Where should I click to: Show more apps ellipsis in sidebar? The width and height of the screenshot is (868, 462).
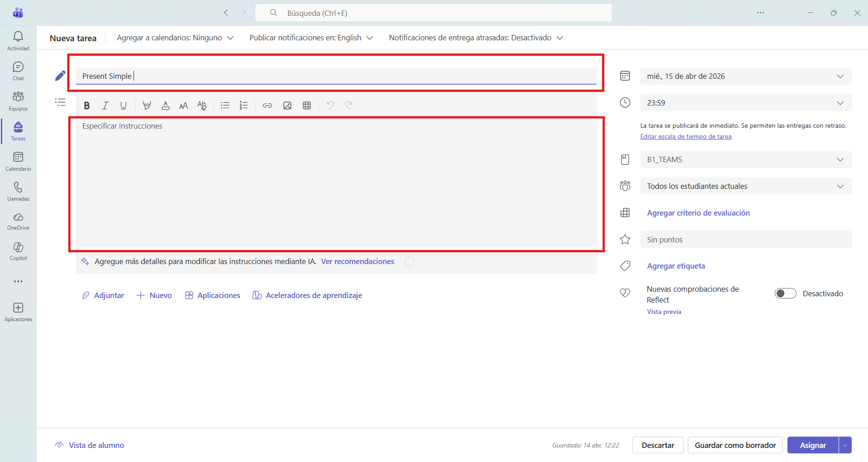point(18,281)
